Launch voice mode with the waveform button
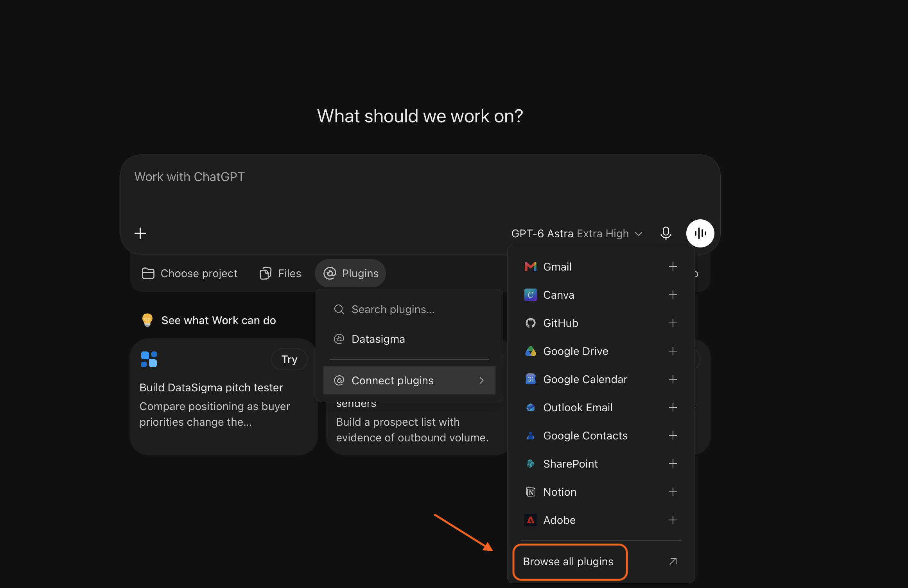 click(x=700, y=233)
